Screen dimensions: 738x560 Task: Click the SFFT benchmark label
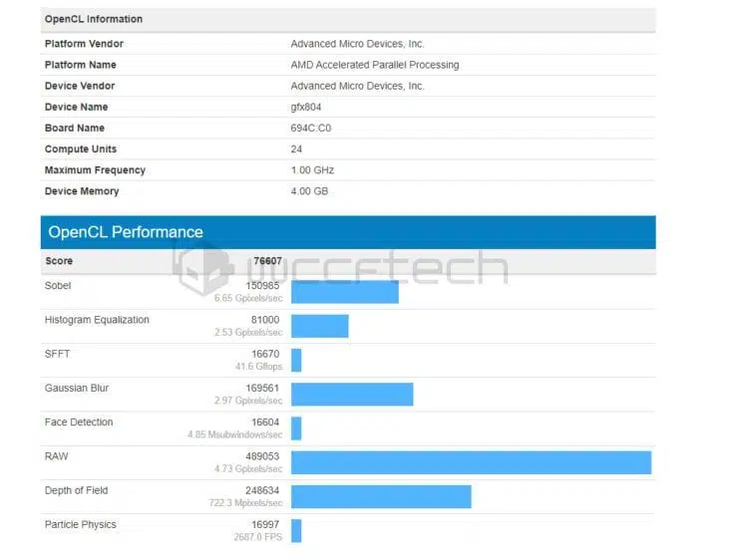57,354
